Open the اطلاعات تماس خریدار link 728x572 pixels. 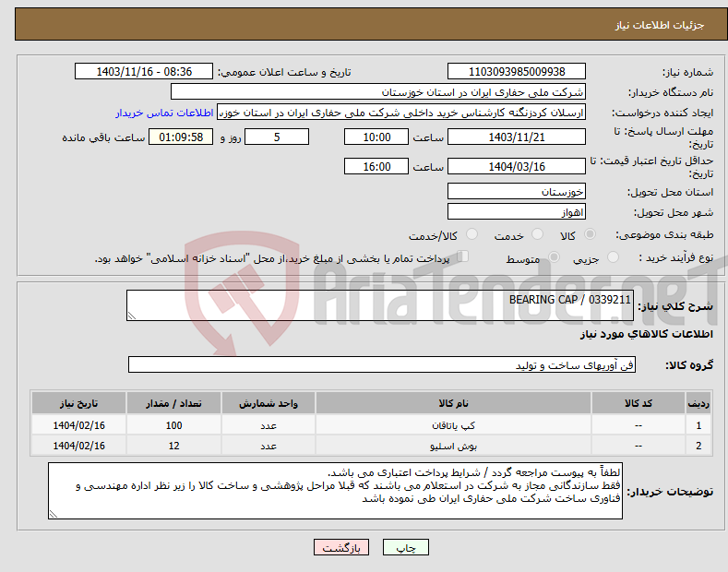[x=164, y=113]
